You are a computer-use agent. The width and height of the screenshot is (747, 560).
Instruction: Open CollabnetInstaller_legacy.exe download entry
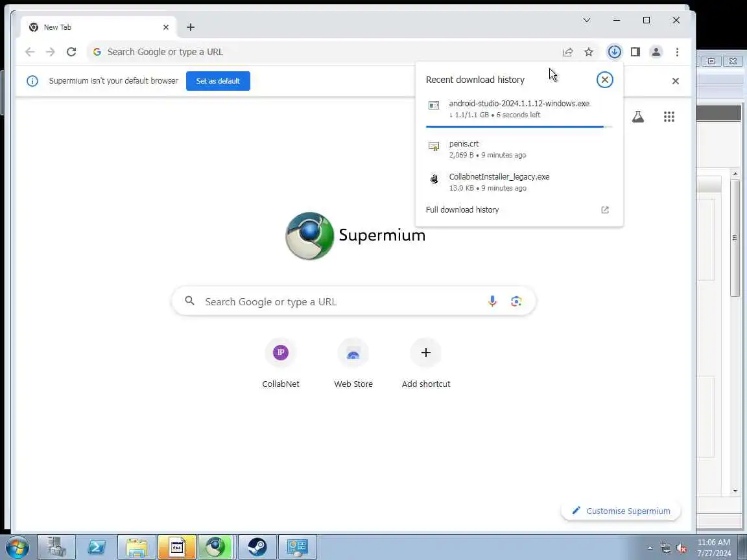click(519, 182)
